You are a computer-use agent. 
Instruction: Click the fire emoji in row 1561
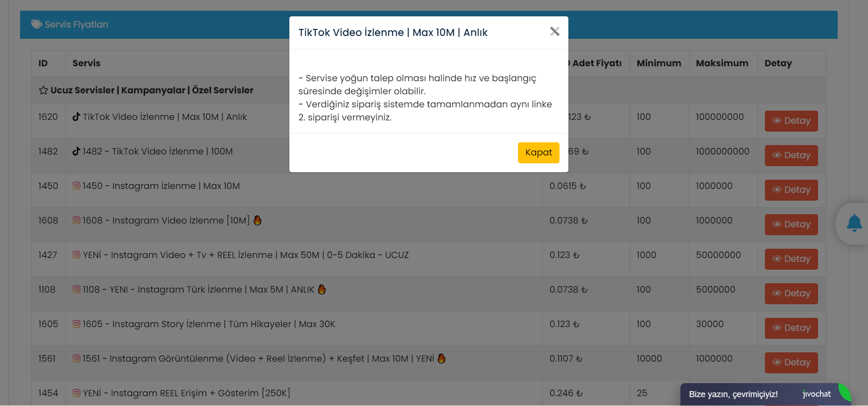(441, 358)
